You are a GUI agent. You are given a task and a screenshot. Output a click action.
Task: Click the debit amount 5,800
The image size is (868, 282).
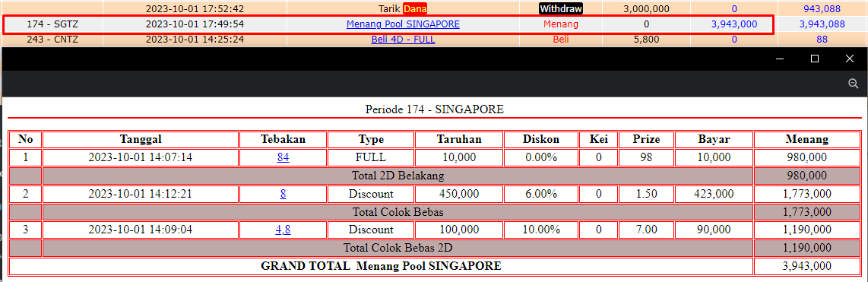coord(647,40)
